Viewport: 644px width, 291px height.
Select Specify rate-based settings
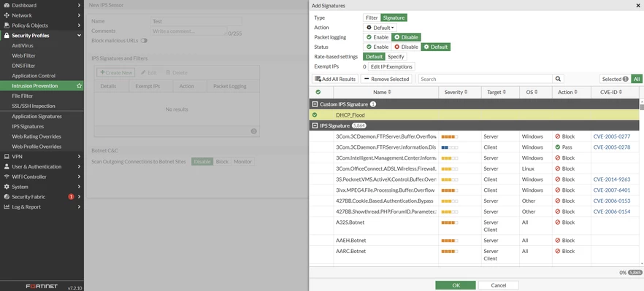(396, 57)
